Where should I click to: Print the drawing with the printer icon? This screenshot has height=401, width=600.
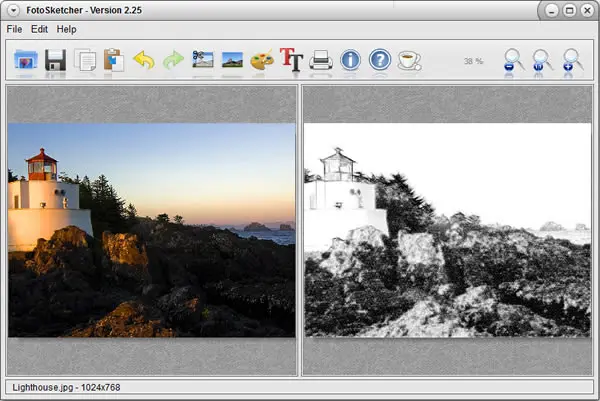[x=321, y=60]
